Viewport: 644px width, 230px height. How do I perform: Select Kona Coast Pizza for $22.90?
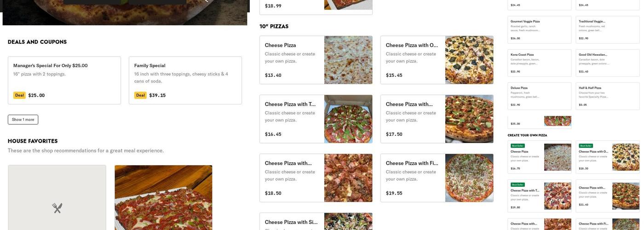539,63
